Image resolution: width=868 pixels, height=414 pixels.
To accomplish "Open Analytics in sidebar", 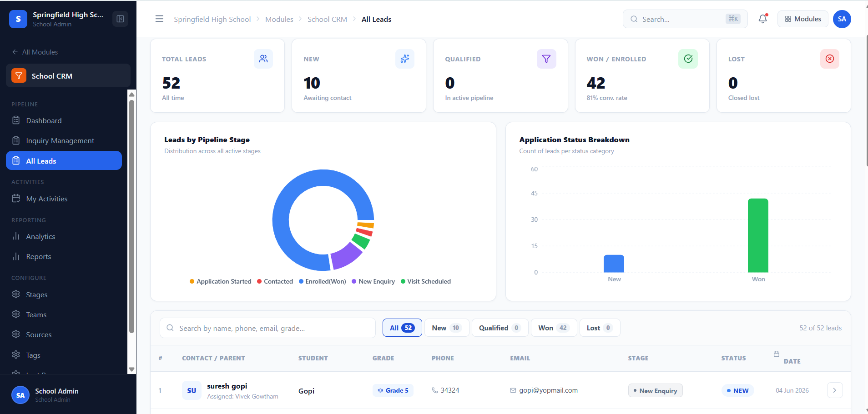I will click(64, 236).
